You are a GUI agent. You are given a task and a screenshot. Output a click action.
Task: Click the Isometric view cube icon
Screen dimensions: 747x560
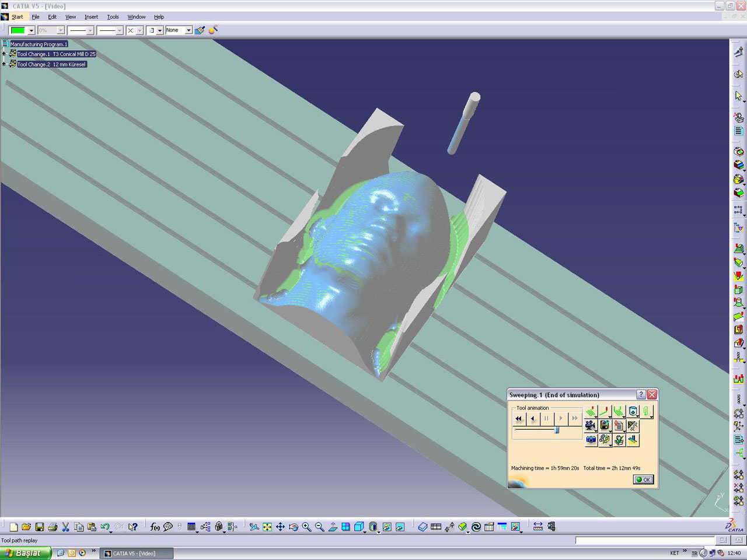click(359, 527)
